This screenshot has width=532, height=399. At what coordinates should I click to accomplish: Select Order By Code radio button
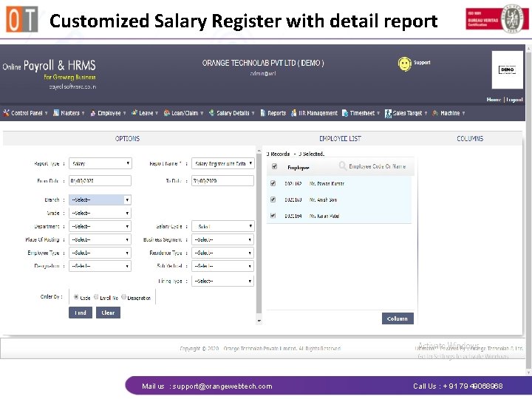[76, 297]
